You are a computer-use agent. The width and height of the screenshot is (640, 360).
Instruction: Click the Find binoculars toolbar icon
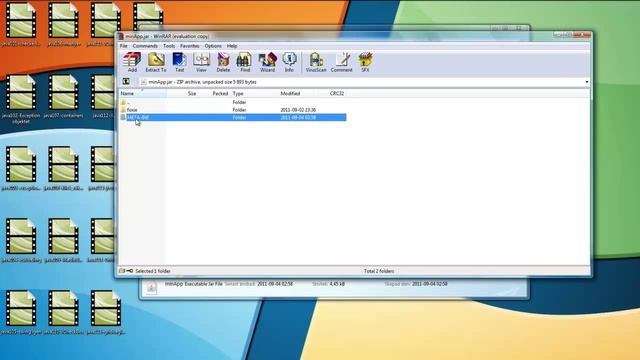244,62
